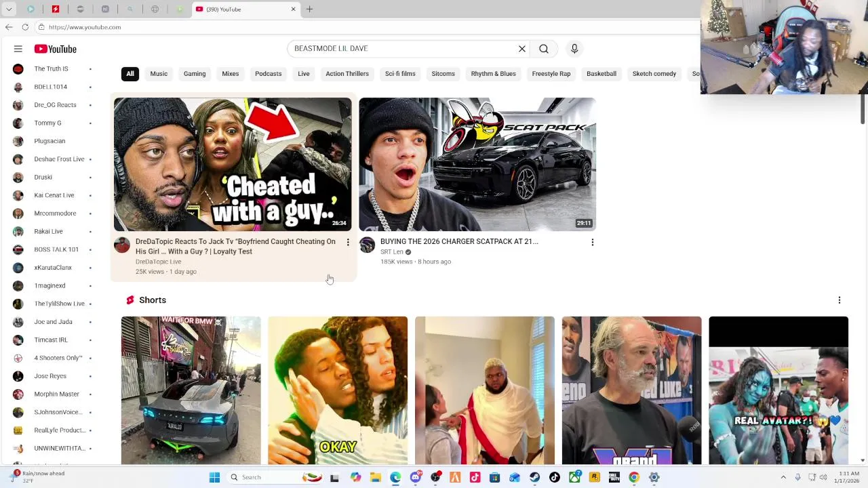
Task: Open Microsoft Edge from taskbar
Action: 395,477
